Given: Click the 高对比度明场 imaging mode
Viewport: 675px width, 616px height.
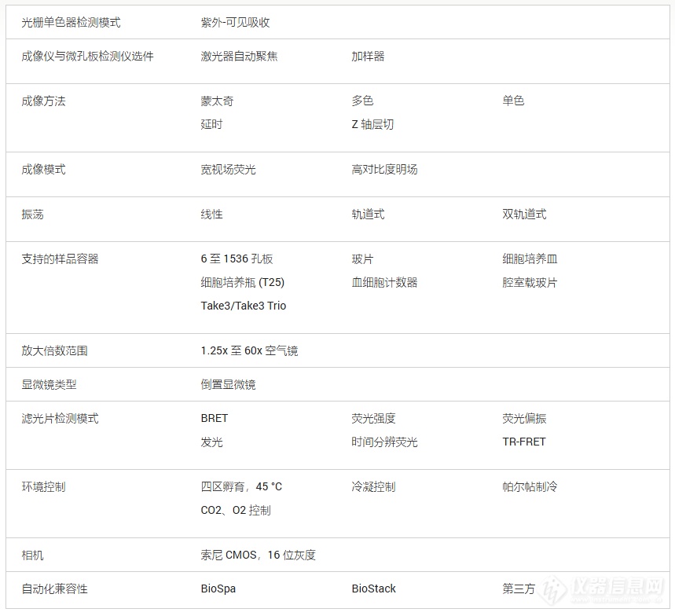Looking at the screenshot, I should click(x=384, y=170).
